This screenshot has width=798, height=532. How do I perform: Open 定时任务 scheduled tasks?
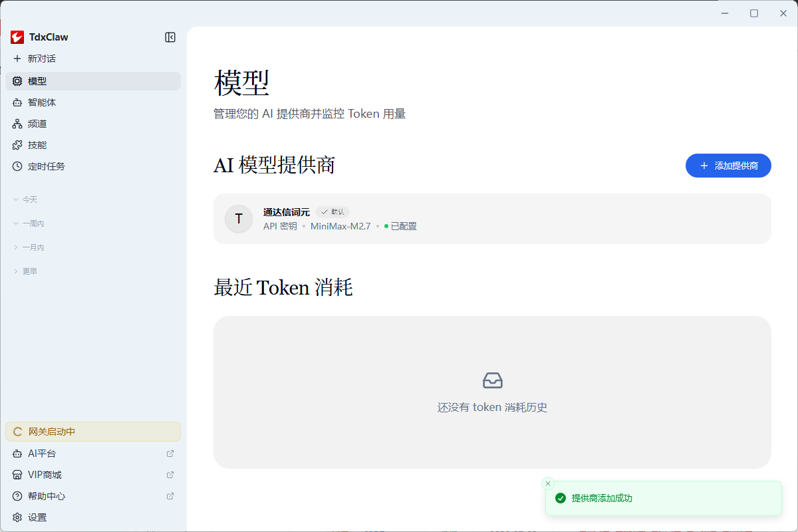[93, 166]
